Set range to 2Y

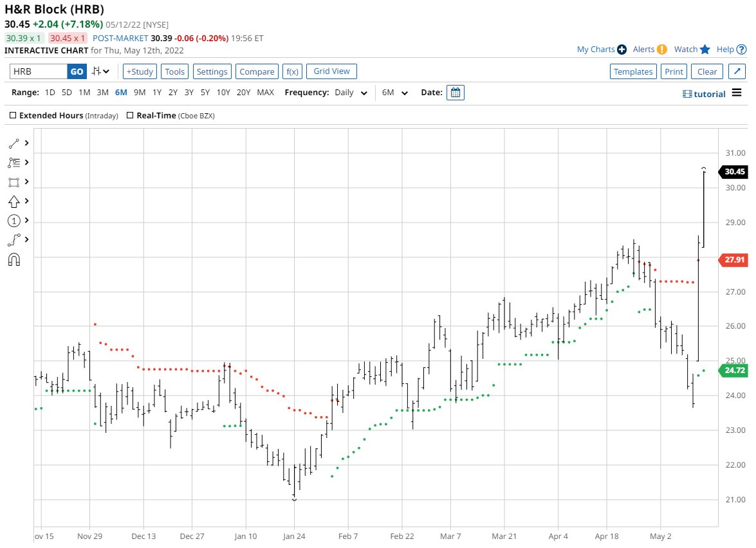173,93
